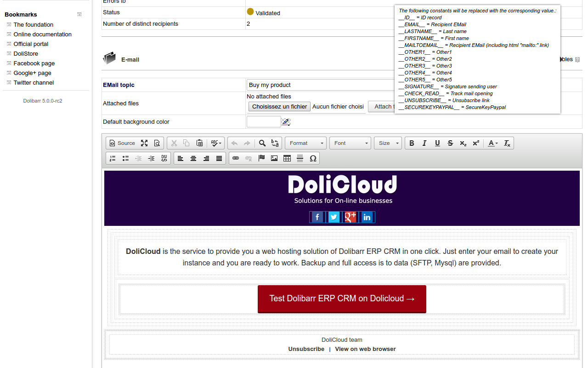Open the Format dropdown
The width and height of the screenshot is (588, 368).
point(306,143)
